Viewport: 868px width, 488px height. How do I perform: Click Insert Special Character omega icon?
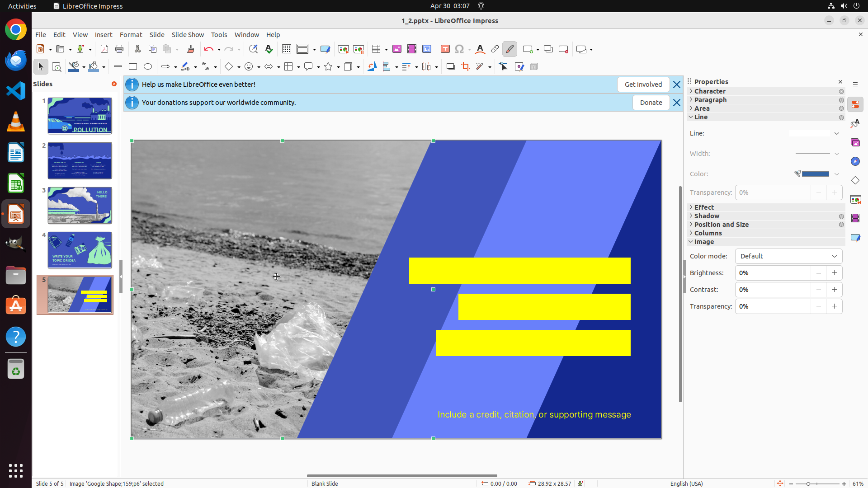coord(459,49)
